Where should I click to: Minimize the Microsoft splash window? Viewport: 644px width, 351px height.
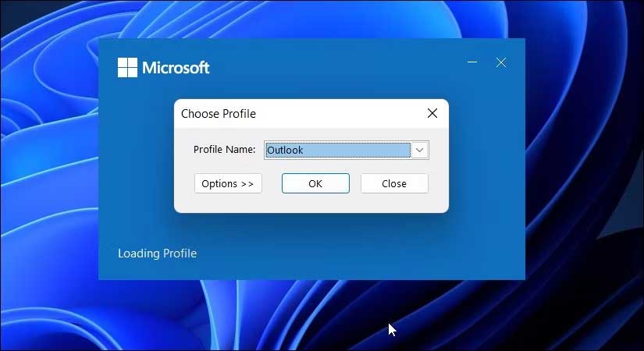pos(472,62)
